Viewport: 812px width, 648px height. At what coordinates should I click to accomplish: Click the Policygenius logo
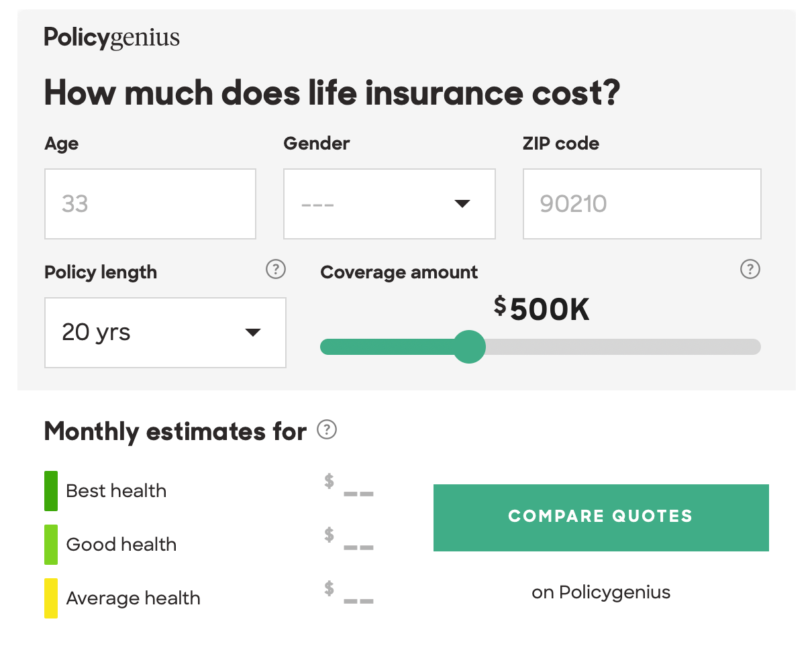click(x=111, y=38)
